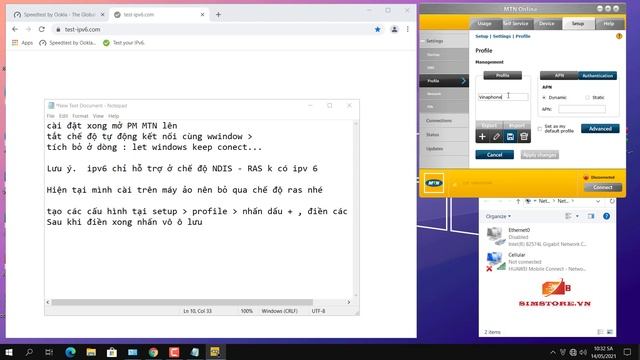Image resolution: width=640 pixels, height=360 pixels.
Task: Open Microsoft Store from taskbar
Action: [x=112, y=352]
